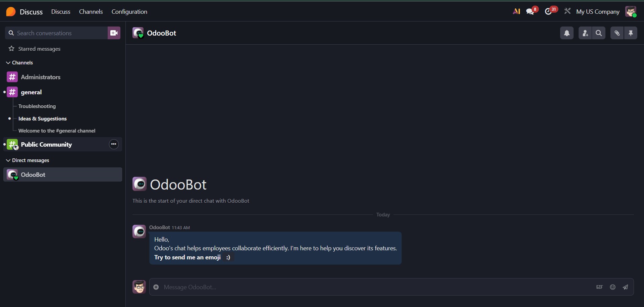Click the OdooBot author name on message

click(160, 227)
